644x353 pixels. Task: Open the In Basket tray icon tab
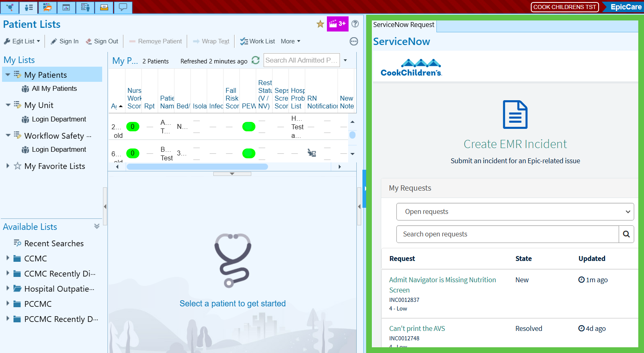point(104,7)
